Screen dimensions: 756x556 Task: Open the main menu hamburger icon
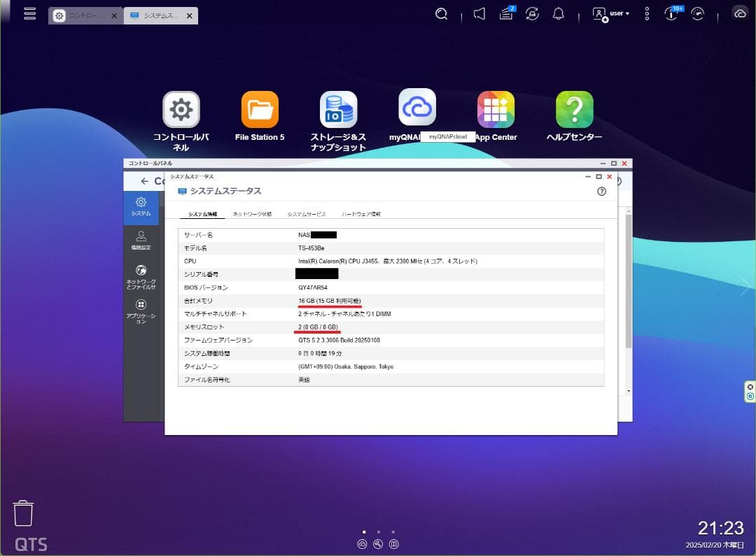[29, 13]
